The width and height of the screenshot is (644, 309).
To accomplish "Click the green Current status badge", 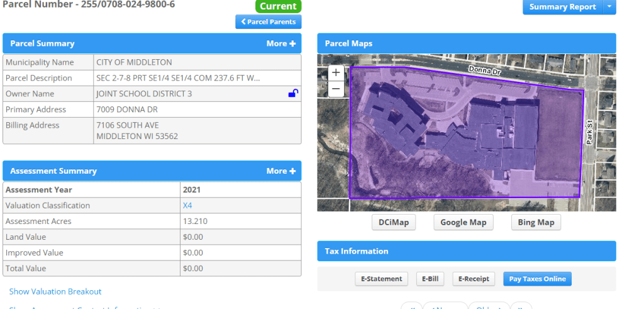I will pos(278,6).
